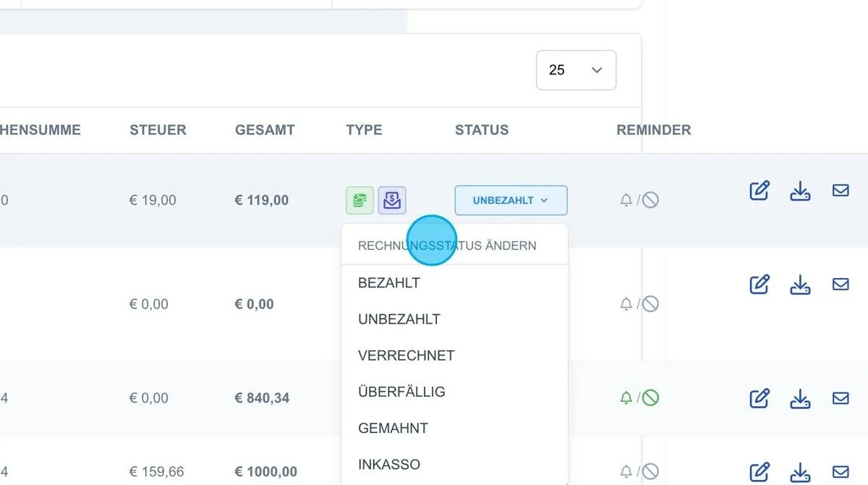Click the TYPE column header
Viewport: 868px width, 485px height.
(364, 130)
